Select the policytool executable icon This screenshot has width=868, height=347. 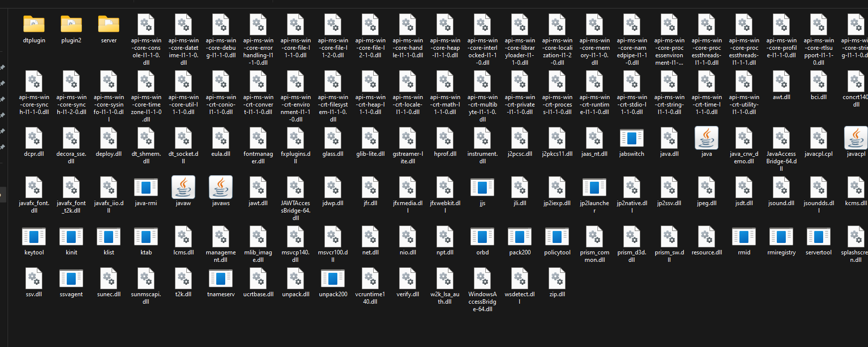click(x=557, y=236)
